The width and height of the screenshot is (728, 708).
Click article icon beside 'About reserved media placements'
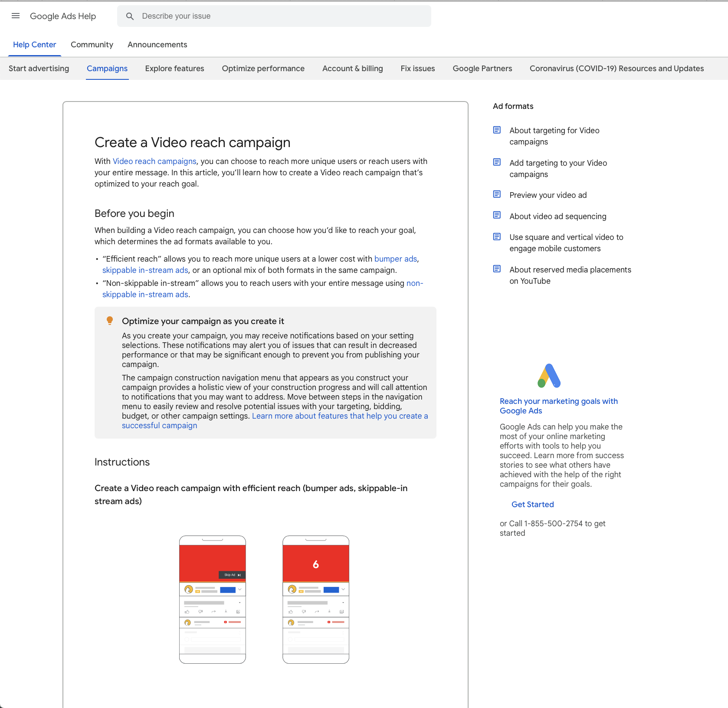click(x=497, y=269)
